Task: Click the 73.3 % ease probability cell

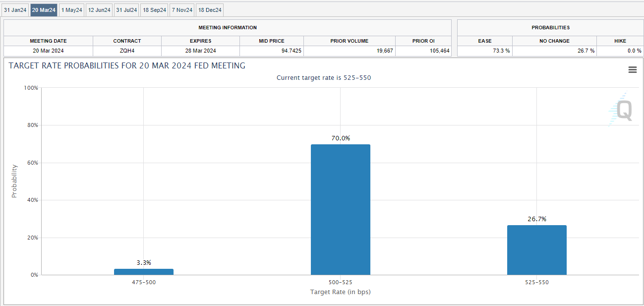Action: tap(485, 51)
